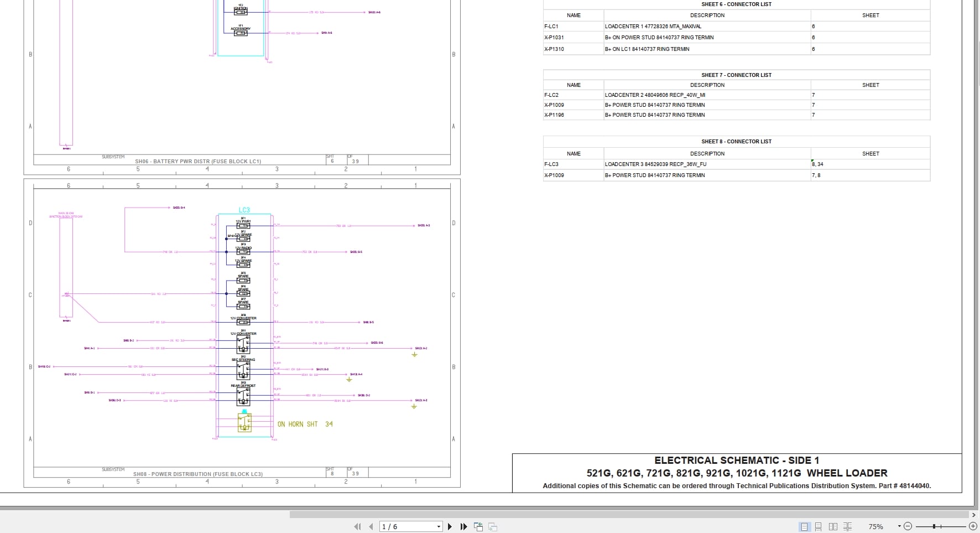Click the LOADCENTER 2 description cell
This screenshot has height=533, width=980.
[707, 95]
